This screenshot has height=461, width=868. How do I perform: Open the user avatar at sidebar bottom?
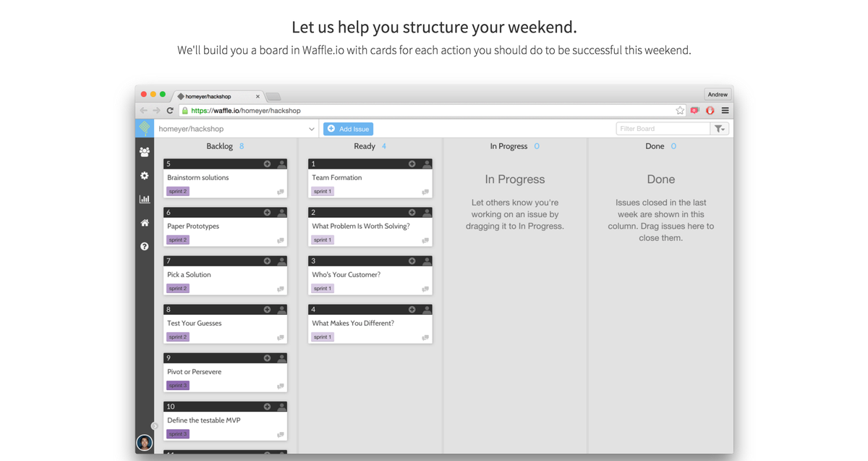[145, 442]
